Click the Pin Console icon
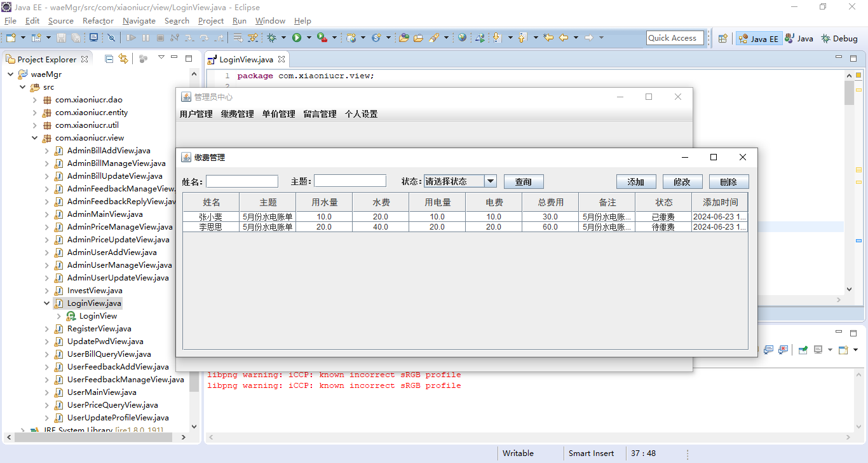The height and width of the screenshot is (463, 868). 803,349
